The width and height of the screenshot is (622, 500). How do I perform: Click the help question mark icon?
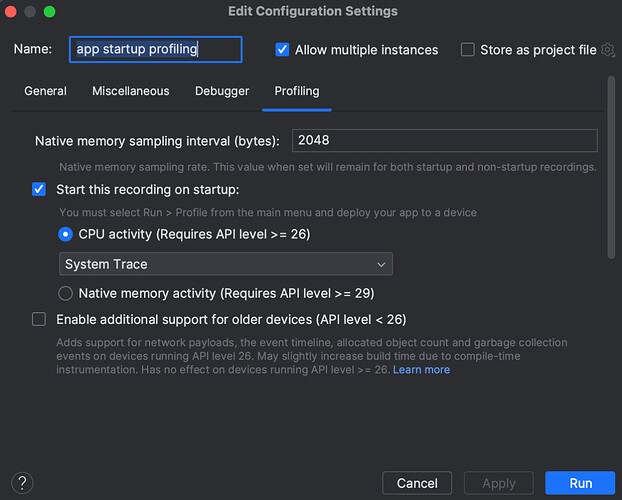22,483
